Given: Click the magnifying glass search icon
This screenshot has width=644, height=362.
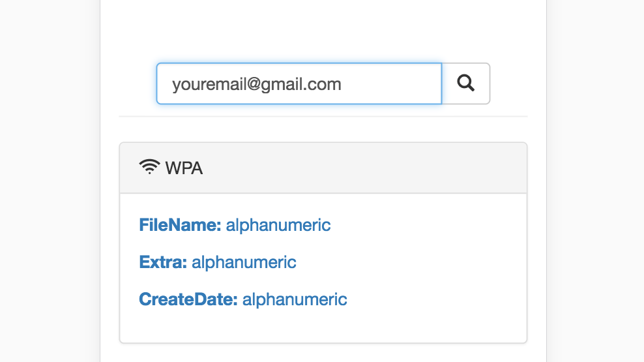Looking at the screenshot, I should (466, 83).
